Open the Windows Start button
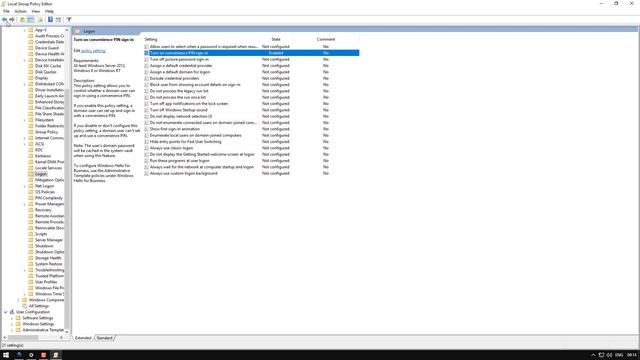Viewport: 640px width, 360px height. tap(6, 355)
